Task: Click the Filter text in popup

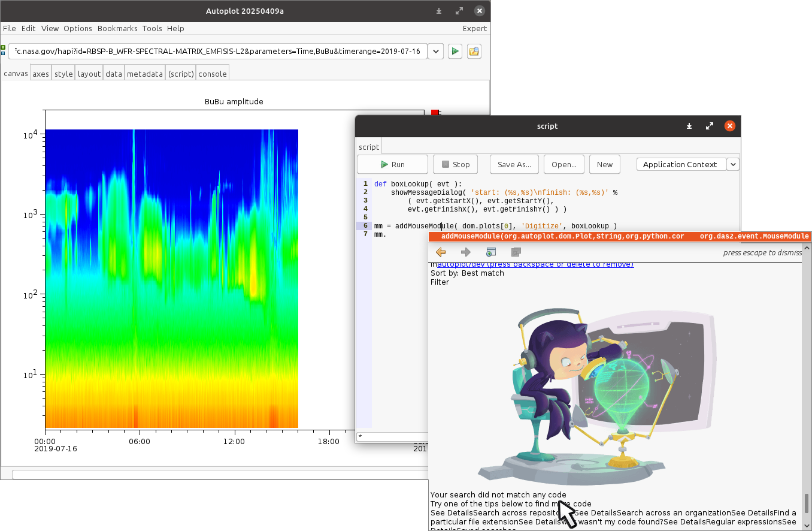Action: pyautogui.click(x=440, y=282)
